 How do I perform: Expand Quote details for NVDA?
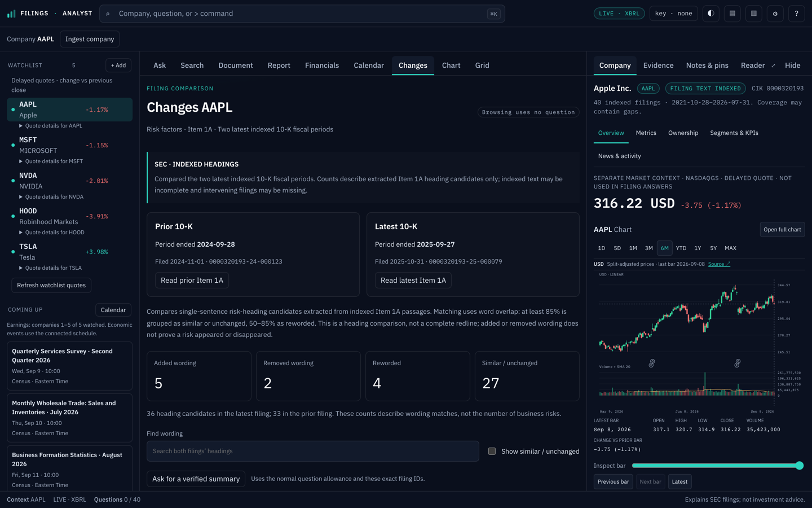click(51, 197)
